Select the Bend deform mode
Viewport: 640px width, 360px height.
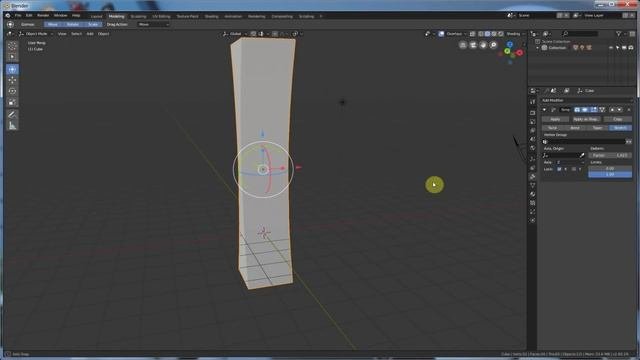tap(575, 128)
